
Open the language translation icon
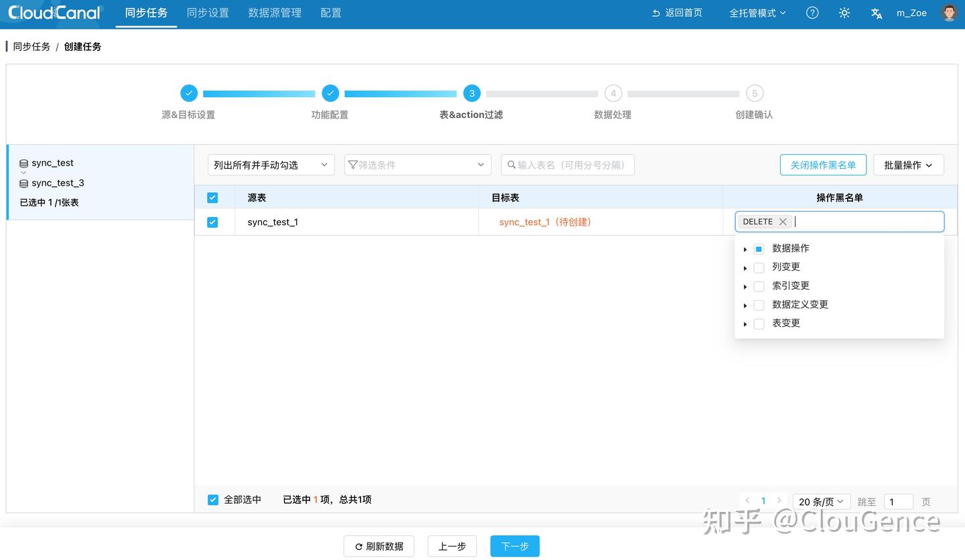click(x=876, y=13)
